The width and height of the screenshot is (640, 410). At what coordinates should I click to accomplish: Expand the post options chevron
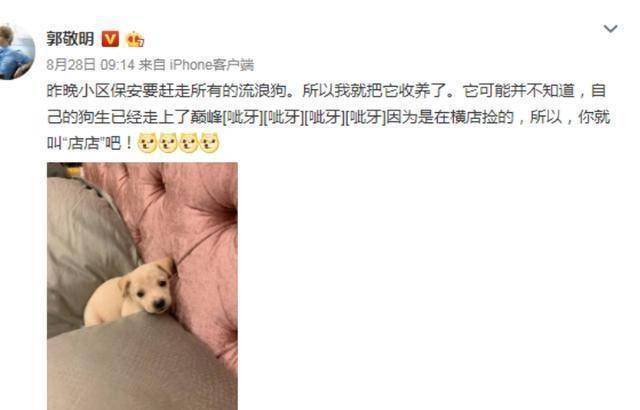tap(611, 29)
